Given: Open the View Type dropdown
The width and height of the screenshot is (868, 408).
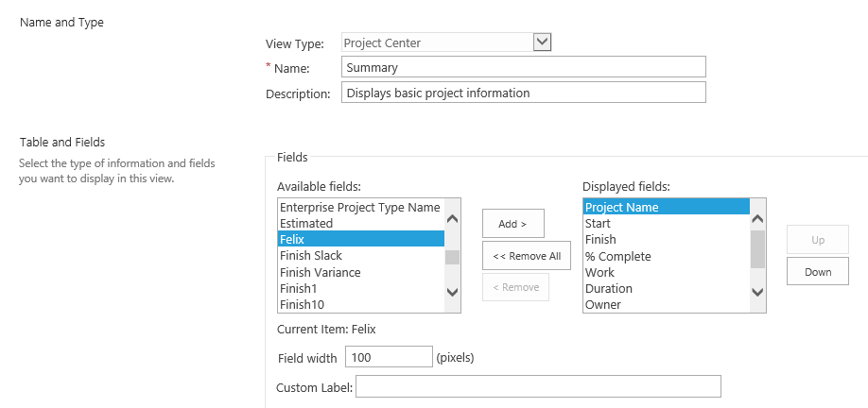Looking at the screenshot, I should coord(542,42).
